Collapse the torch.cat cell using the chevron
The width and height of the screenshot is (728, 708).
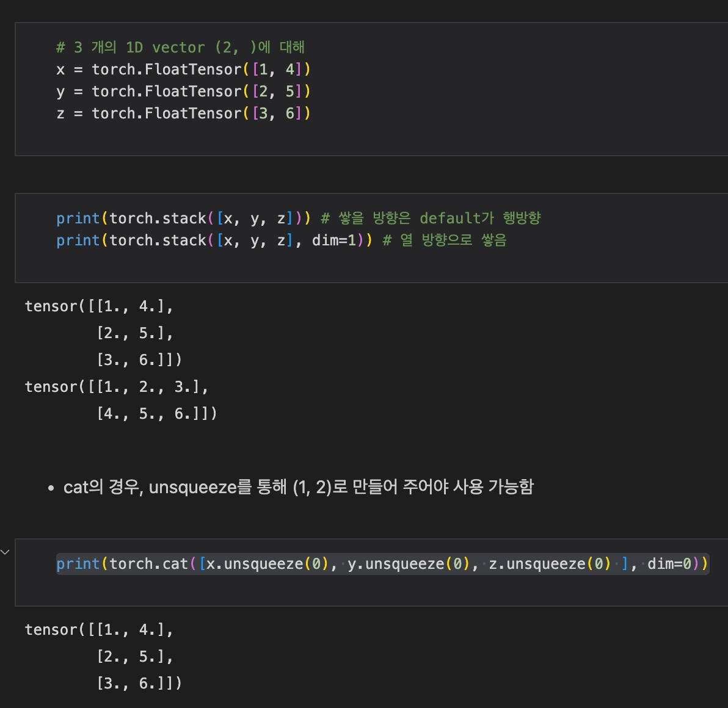point(5,552)
